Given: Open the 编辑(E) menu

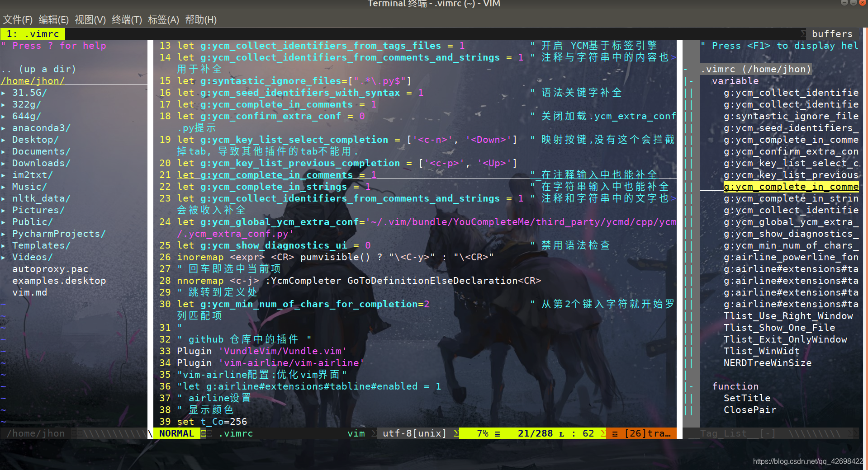Looking at the screenshot, I should [x=54, y=20].
